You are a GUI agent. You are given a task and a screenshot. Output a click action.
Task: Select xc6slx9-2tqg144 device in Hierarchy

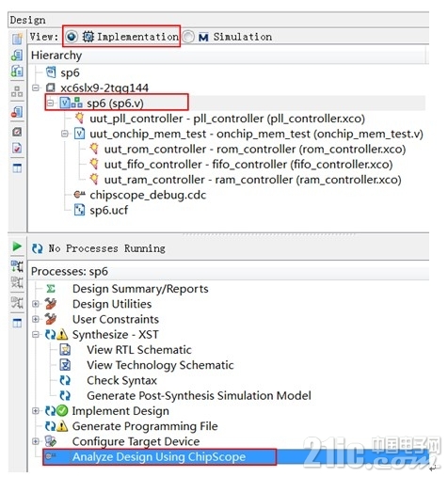click(104, 87)
